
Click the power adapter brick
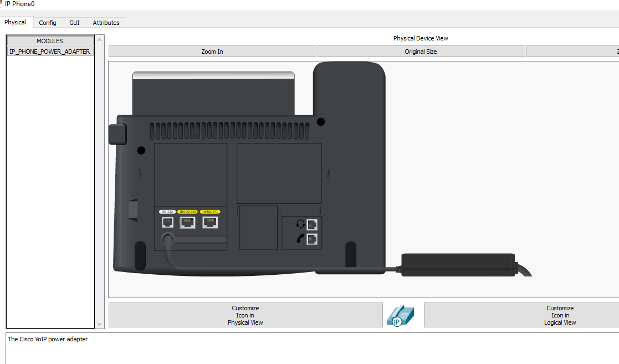458,265
